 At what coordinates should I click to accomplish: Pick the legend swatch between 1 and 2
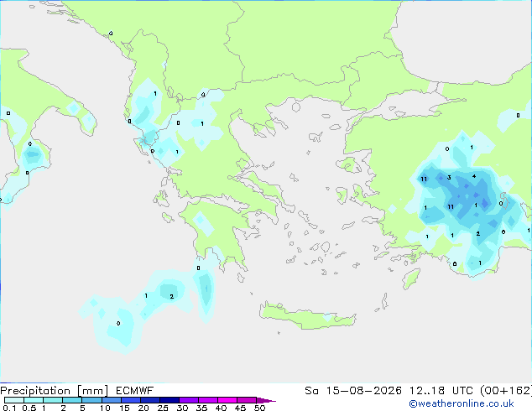(53, 400)
